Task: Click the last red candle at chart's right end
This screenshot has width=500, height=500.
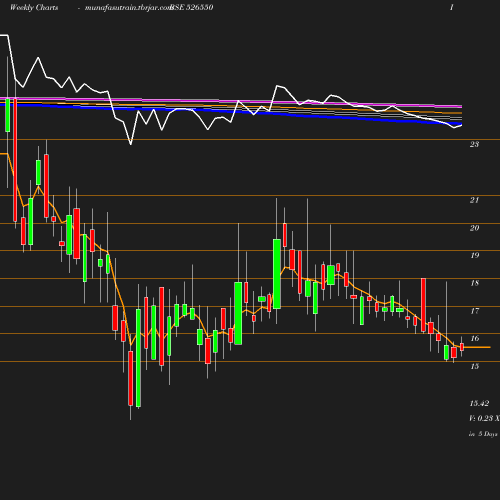Action: point(462,347)
